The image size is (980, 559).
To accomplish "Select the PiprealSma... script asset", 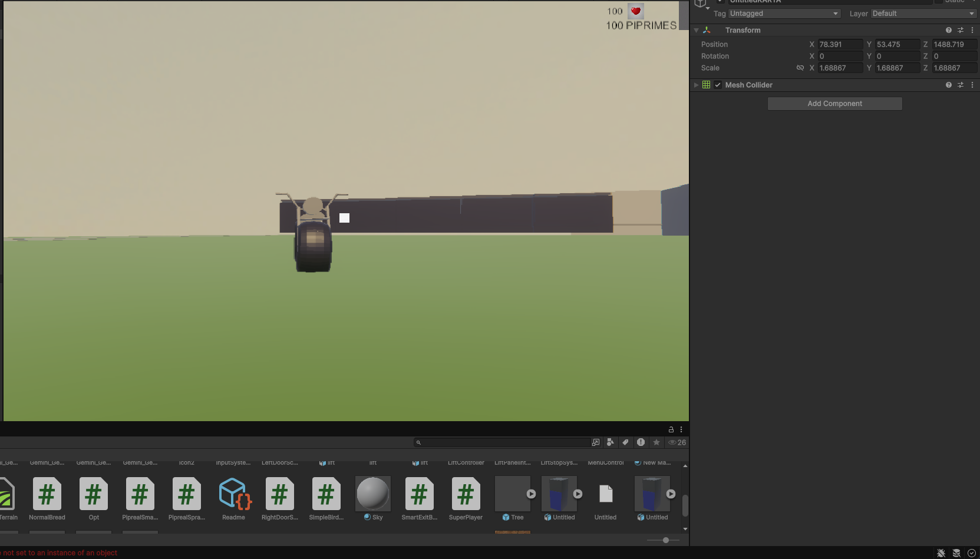I will 140,499.
